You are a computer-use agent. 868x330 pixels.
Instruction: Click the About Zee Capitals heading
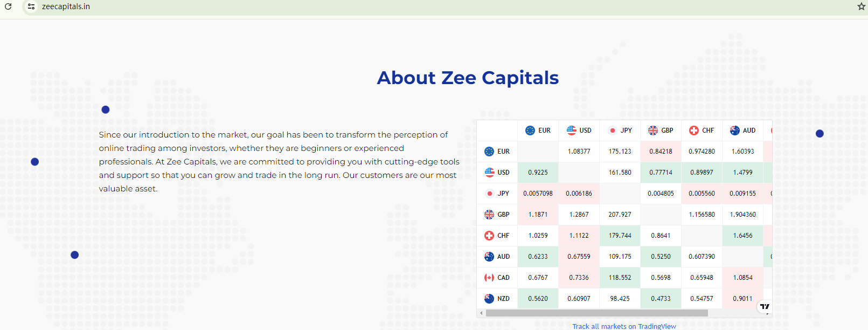click(x=468, y=78)
